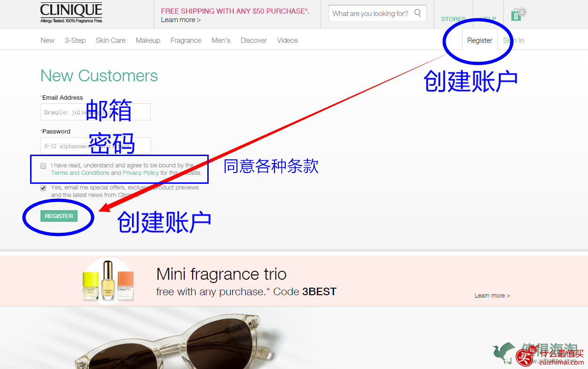The height and width of the screenshot is (369, 588).
Task: Focus the 'What are you looking for?' search field
Action: (x=377, y=13)
